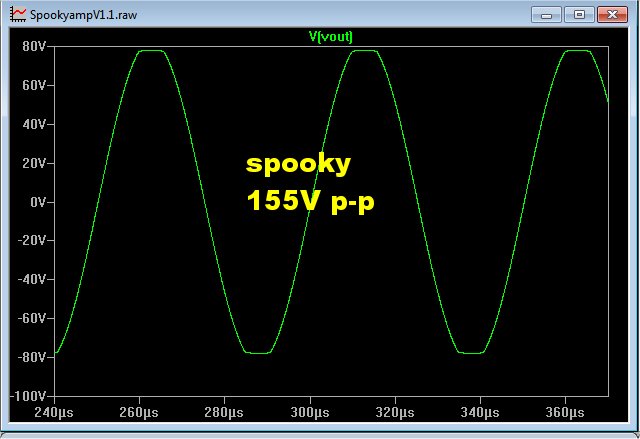
Task: Click the 300µs time axis label
Action: [310, 412]
